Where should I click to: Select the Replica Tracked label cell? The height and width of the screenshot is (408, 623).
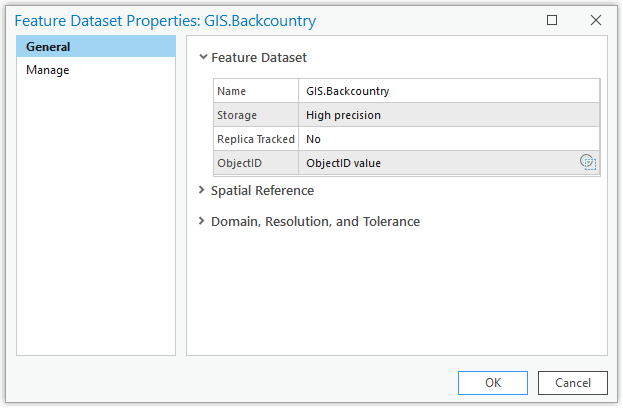click(256, 139)
